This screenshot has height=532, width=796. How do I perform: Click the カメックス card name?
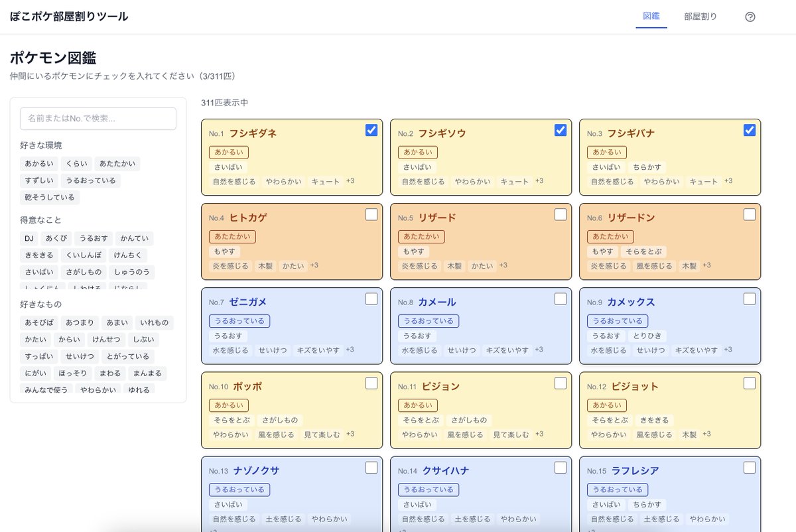(x=631, y=302)
